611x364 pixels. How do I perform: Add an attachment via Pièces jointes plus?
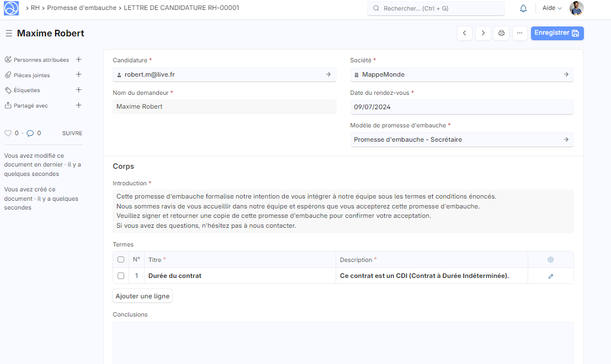point(78,74)
